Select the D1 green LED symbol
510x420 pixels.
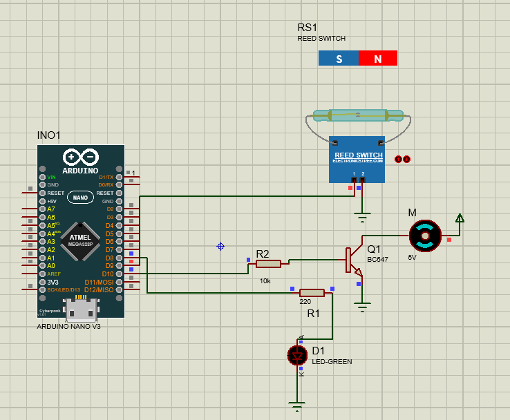pos(297,355)
